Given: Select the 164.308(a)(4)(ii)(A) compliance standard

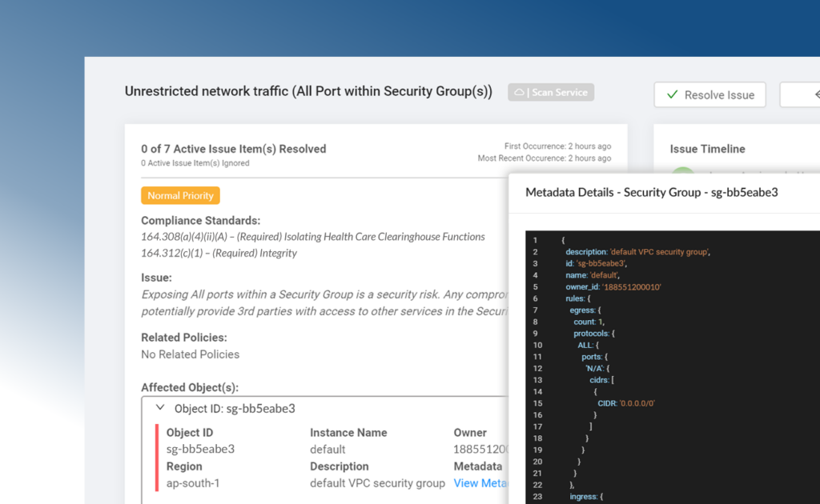Looking at the screenshot, I should pos(312,237).
